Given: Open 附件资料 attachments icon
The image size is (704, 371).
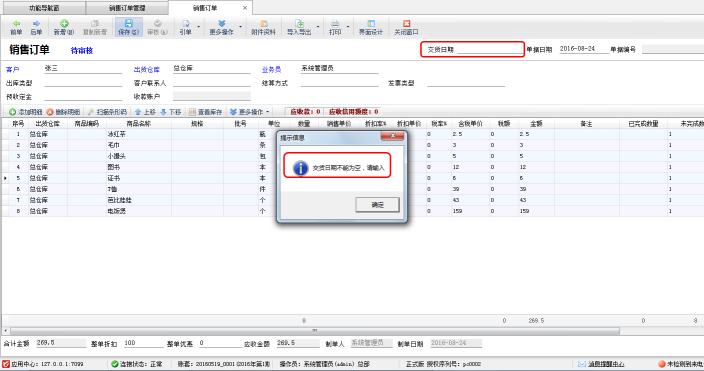Looking at the screenshot, I should coord(264,23).
